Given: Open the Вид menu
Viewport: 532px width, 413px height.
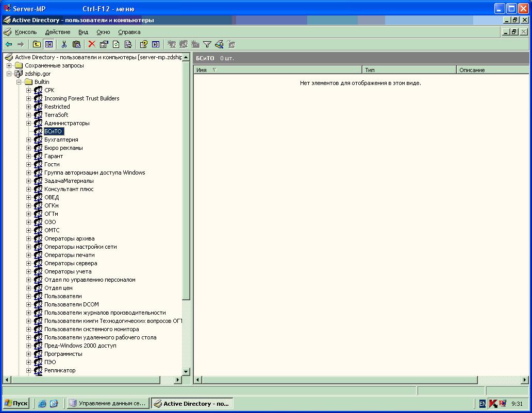Looking at the screenshot, I should (83, 32).
